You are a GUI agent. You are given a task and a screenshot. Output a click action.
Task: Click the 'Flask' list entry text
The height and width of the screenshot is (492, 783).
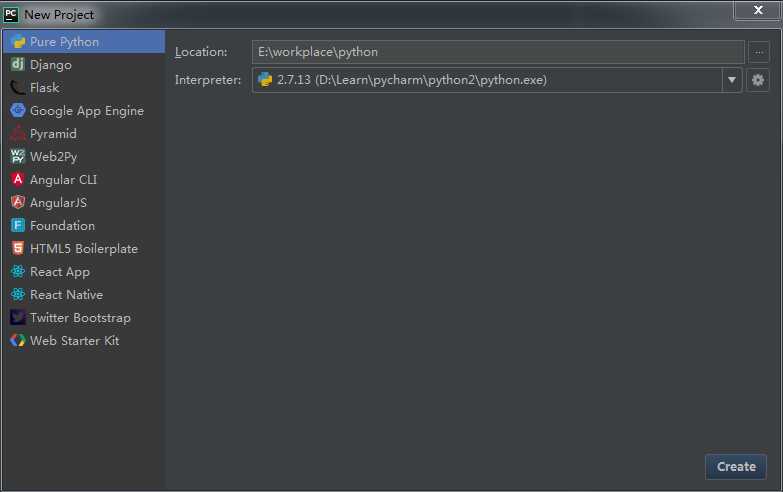click(x=44, y=87)
